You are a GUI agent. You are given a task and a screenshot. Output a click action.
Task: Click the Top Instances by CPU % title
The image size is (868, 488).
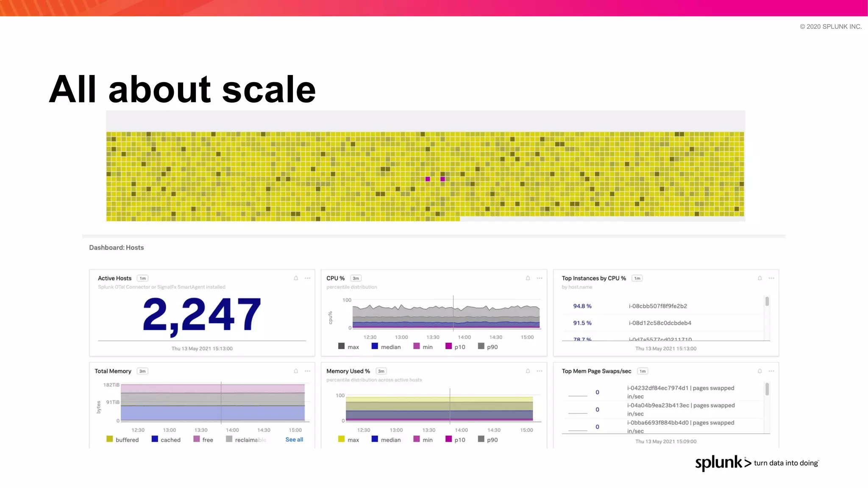coord(594,278)
